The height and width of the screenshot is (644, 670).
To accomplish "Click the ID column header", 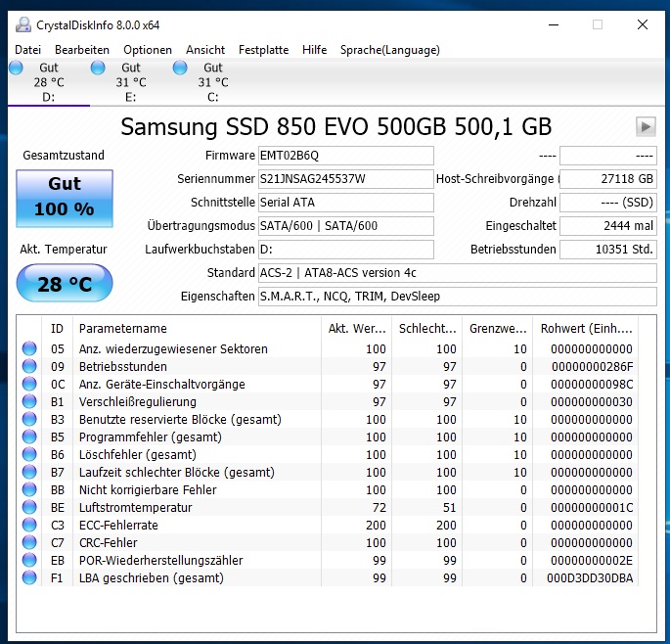I will [x=58, y=329].
